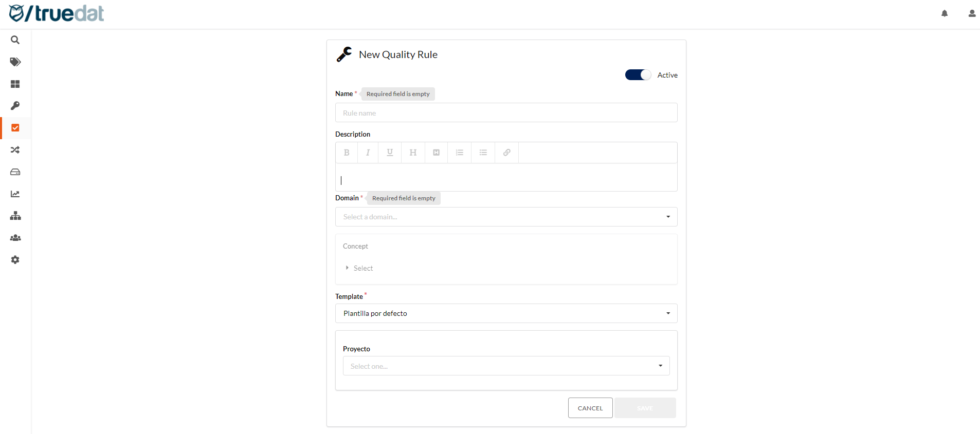Click the hierarchy sitemap sidebar icon
Viewport: 980px width, 434px height.
pyautogui.click(x=15, y=216)
